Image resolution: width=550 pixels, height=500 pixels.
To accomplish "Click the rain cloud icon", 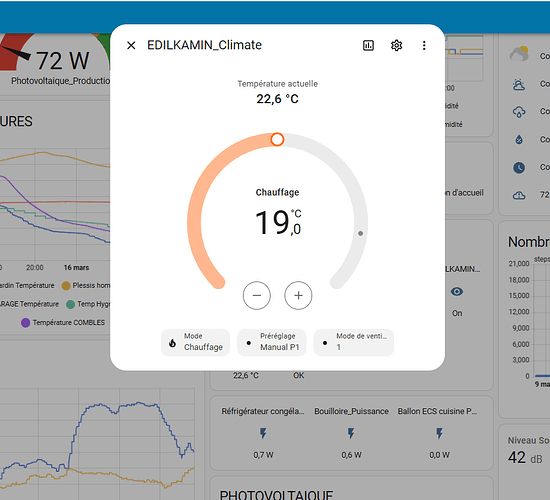I will (x=519, y=112).
